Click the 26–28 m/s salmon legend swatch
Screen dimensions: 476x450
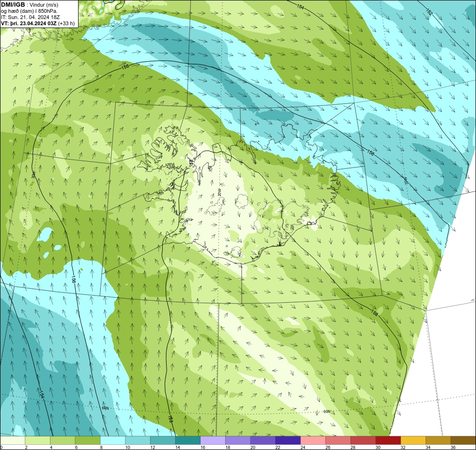tap(338, 440)
